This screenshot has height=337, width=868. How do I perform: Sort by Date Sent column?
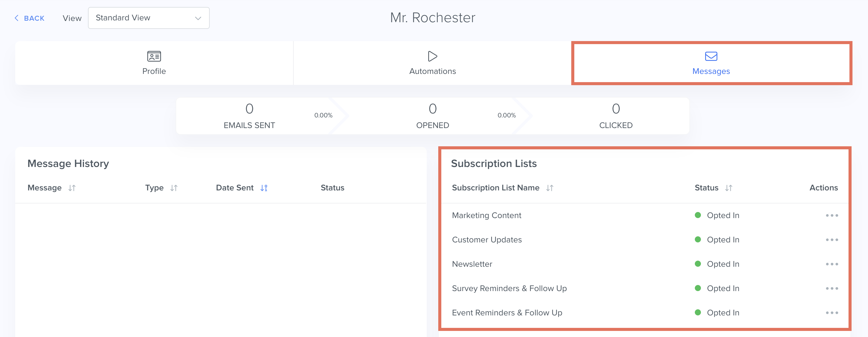click(264, 188)
